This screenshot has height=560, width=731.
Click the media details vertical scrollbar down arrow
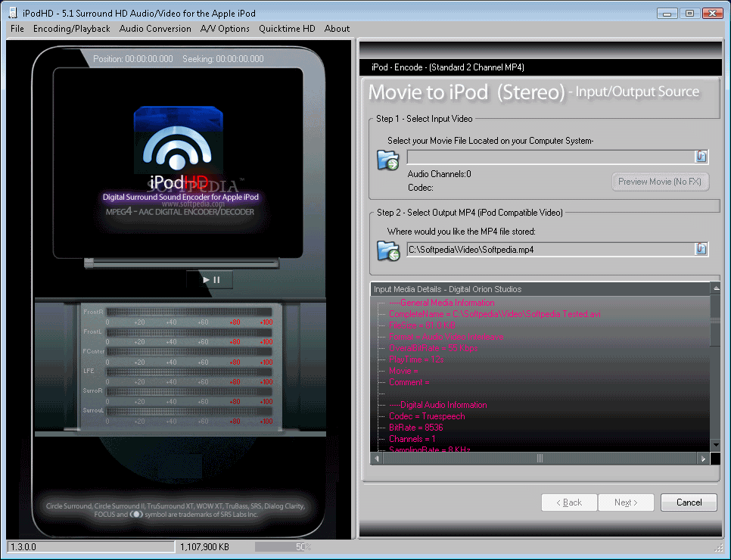[716, 445]
